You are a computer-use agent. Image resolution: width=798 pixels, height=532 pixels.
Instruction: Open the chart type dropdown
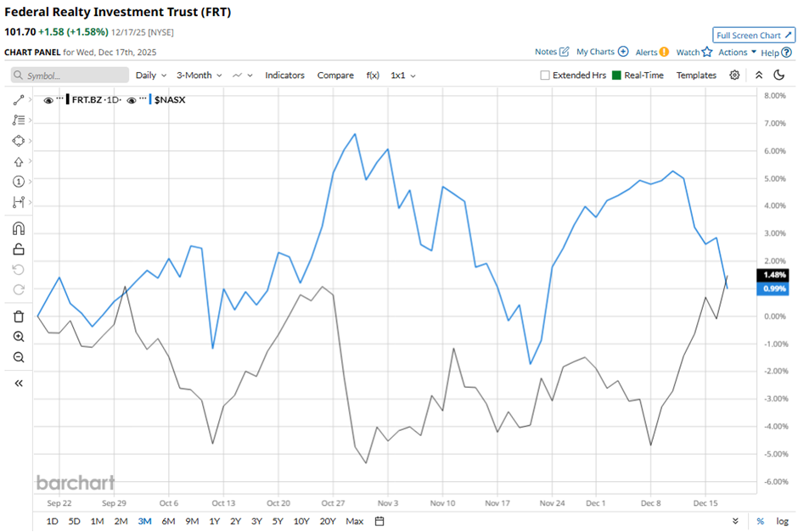point(243,76)
